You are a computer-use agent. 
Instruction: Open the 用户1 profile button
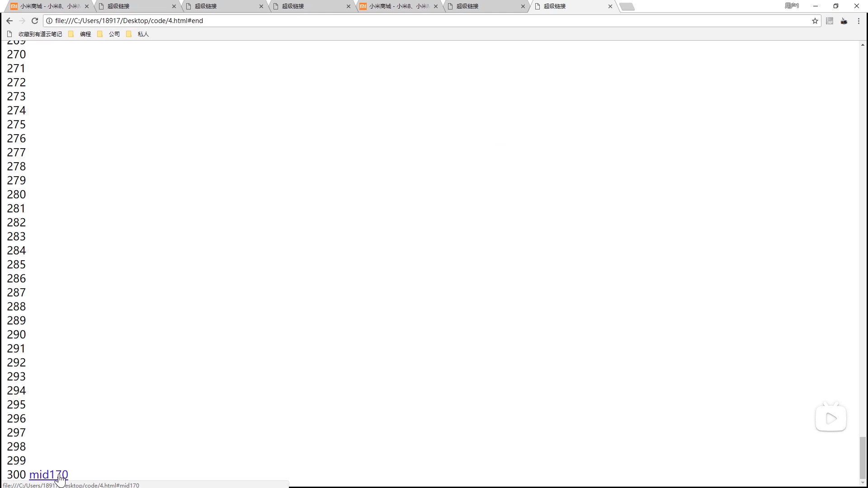coord(792,6)
